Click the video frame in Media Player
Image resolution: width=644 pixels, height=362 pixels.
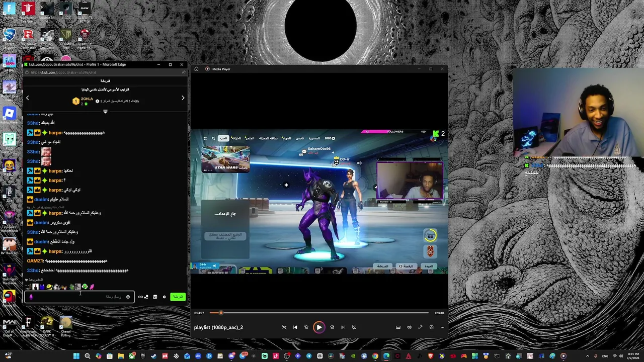(319, 202)
